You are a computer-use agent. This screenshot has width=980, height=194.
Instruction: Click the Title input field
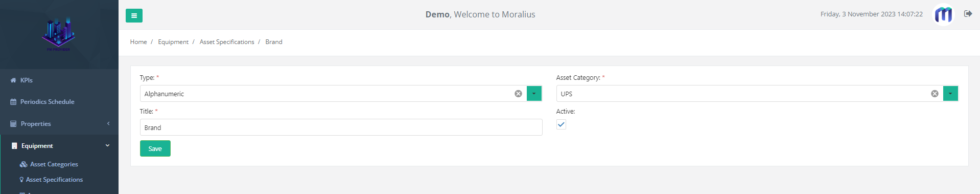tap(341, 127)
